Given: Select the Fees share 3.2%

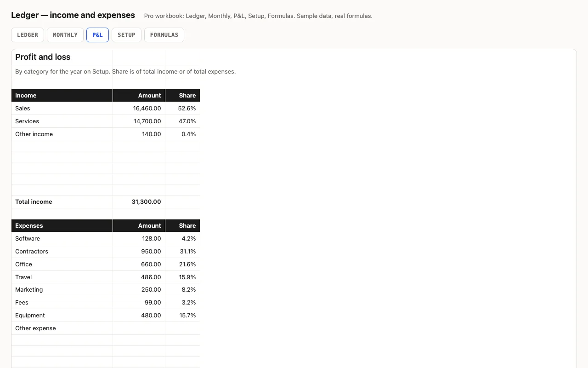Looking at the screenshot, I should pos(182,303).
